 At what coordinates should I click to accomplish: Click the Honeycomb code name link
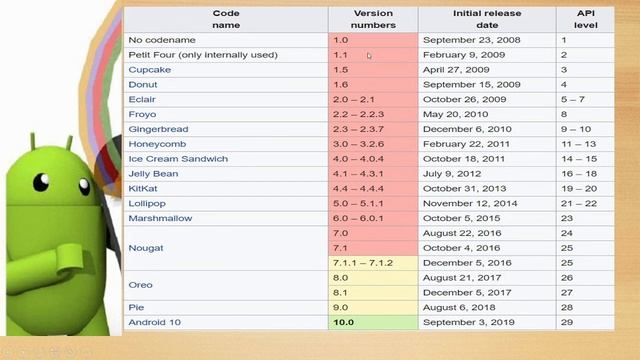157,144
